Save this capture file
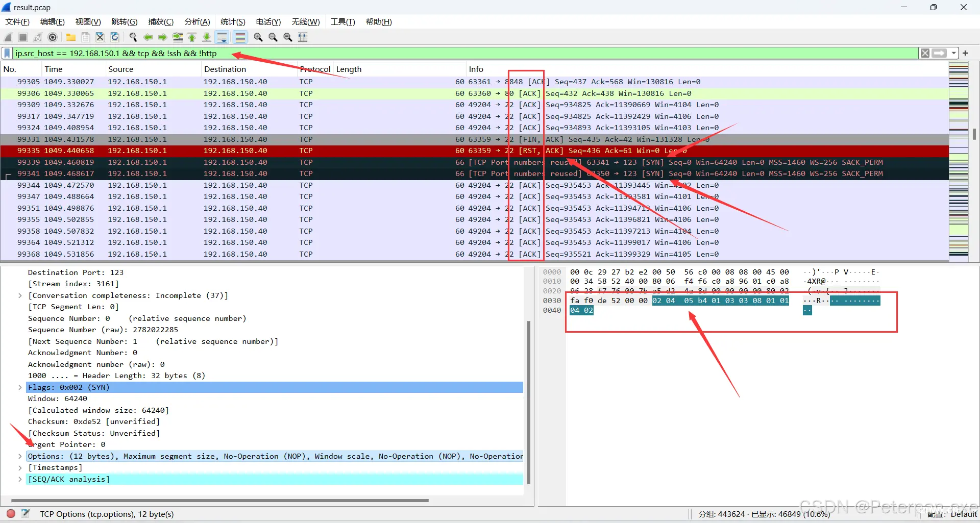 pos(86,37)
